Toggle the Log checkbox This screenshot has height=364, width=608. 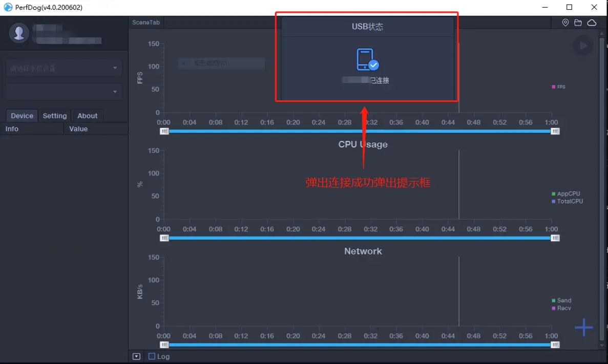(152, 356)
